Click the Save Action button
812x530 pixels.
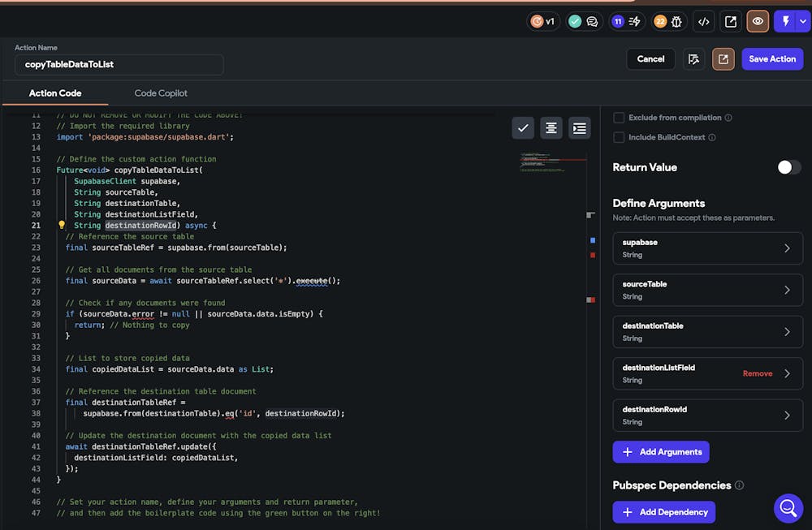[x=771, y=59]
